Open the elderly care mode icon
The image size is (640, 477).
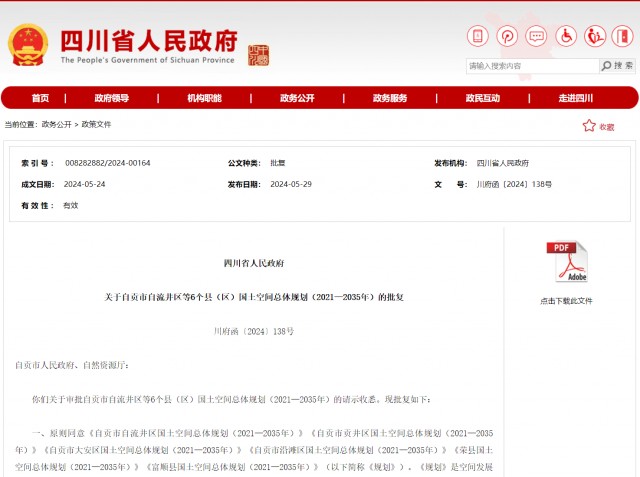point(595,36)
